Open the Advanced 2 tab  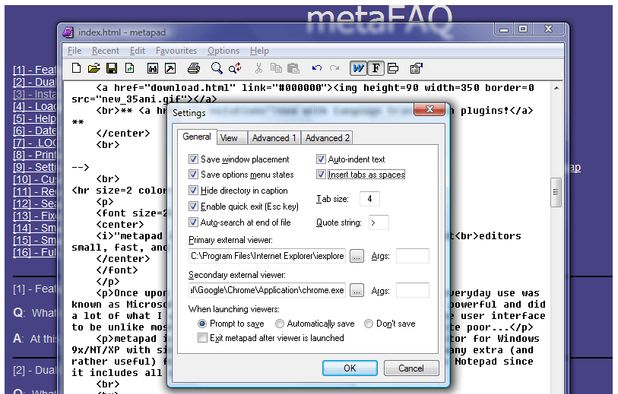(x=327, y=138)
